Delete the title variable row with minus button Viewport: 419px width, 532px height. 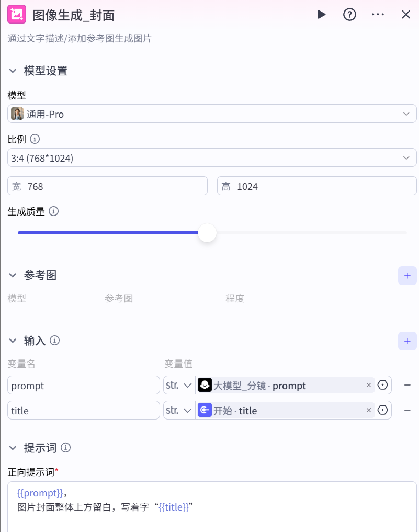[x=407, y=410]
